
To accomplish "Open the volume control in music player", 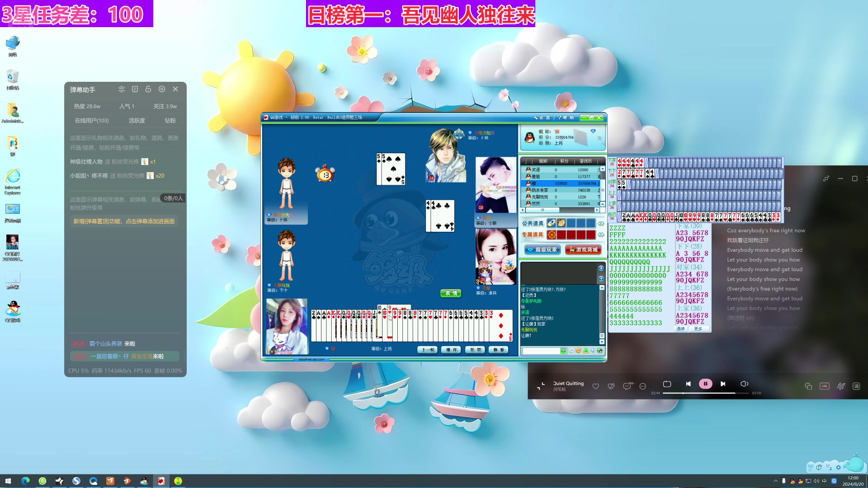I will [x=744, y=384].
